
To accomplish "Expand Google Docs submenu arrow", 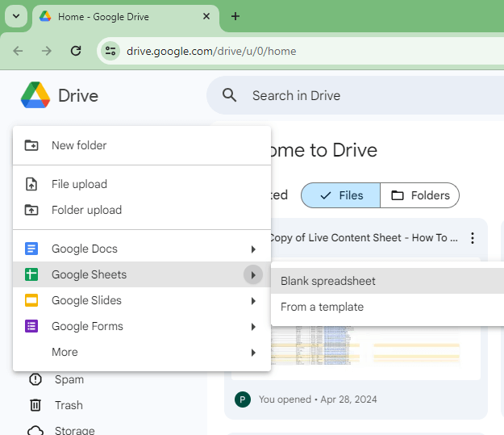I will [253, 249].
